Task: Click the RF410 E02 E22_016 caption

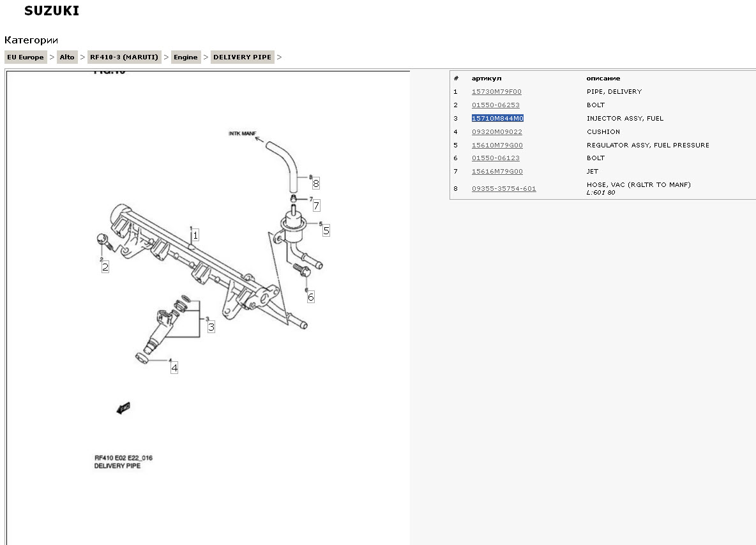Action: (123, 458)
